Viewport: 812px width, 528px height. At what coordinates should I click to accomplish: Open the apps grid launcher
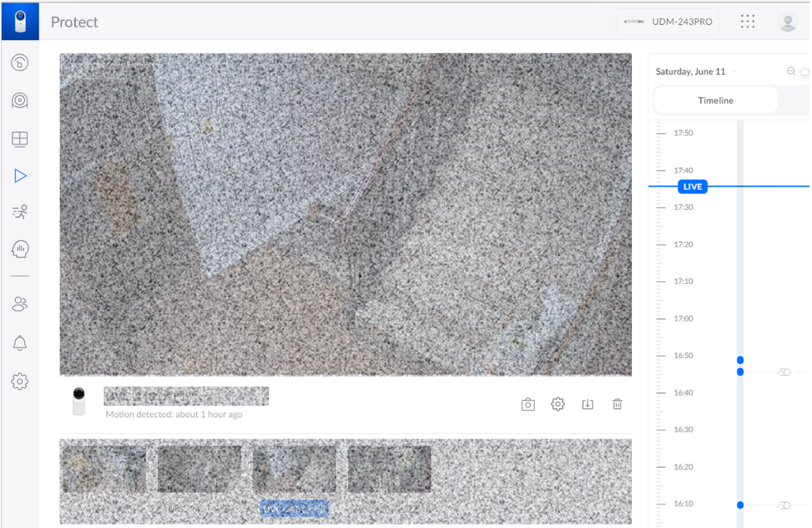pyautogui.click(x=748, y=22)
